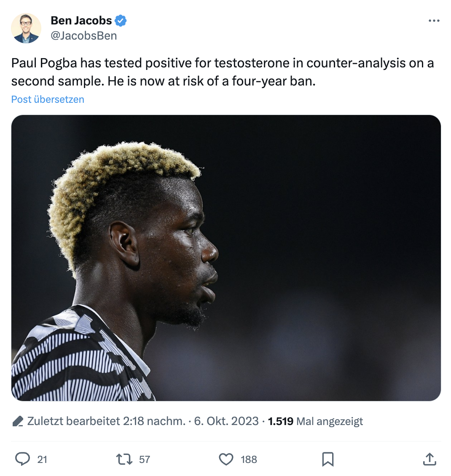The height and width of the screenshot is (476, 451).
Task: Click the reply speech bubble icon
Action: 23,459
